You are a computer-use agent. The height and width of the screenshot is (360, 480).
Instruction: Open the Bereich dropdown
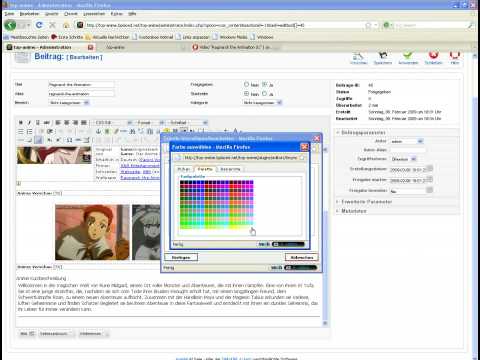[x=69, y=103]
